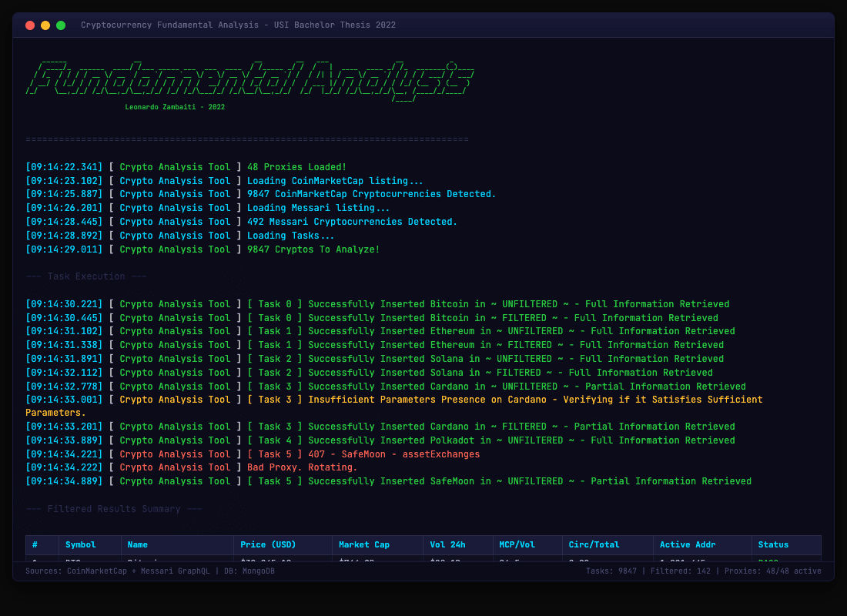Select the Market Cap column header
The width and height of the screenshot is (847, 616).
(x=364, y=544)
